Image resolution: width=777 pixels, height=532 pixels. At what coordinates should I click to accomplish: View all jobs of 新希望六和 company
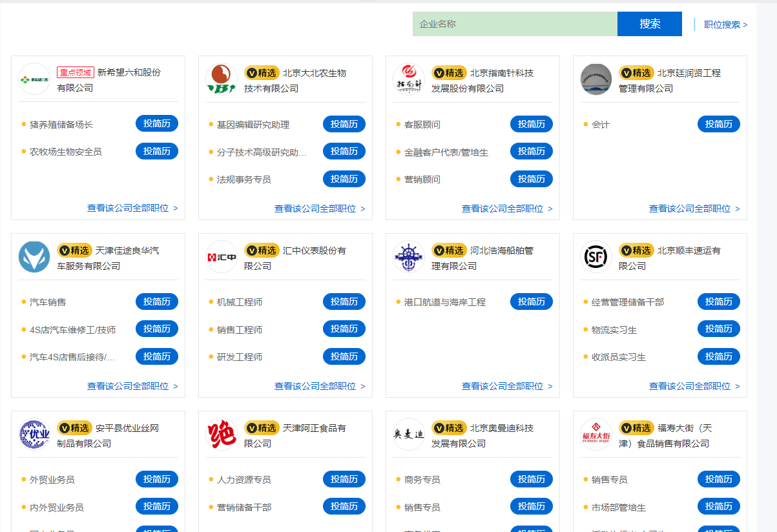(x=132, y=209)
